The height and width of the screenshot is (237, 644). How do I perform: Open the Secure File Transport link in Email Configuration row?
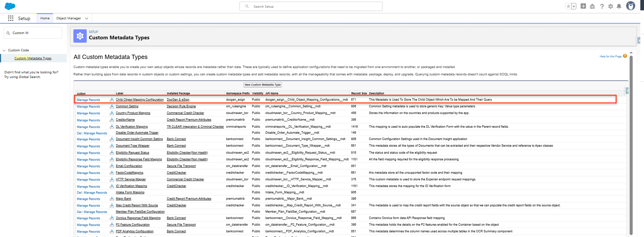click(x=181, y=166)
